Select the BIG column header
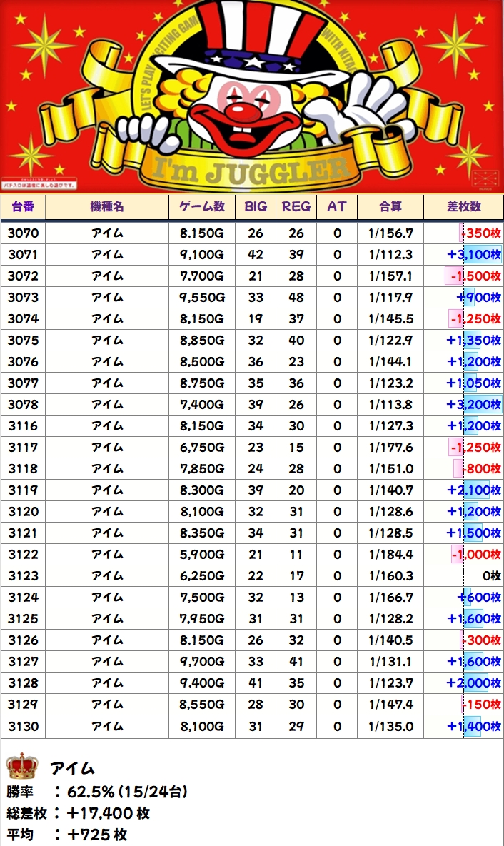 tap(256, 206)
